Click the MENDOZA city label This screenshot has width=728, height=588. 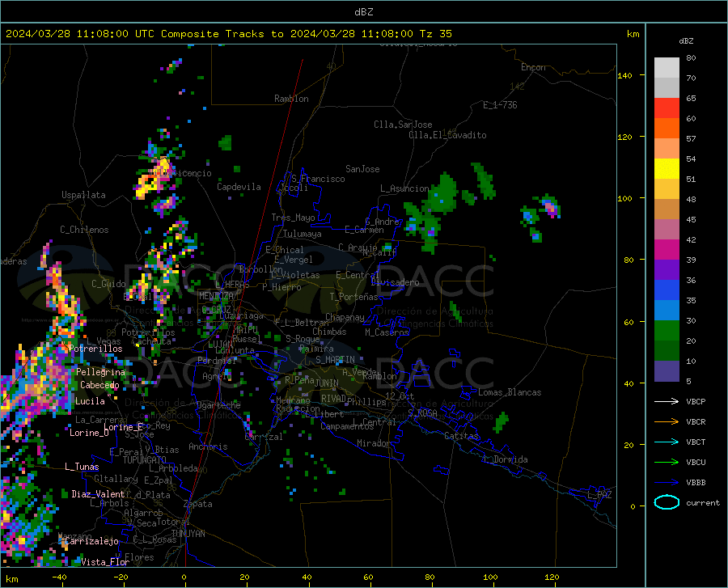[x=216, y=295]
